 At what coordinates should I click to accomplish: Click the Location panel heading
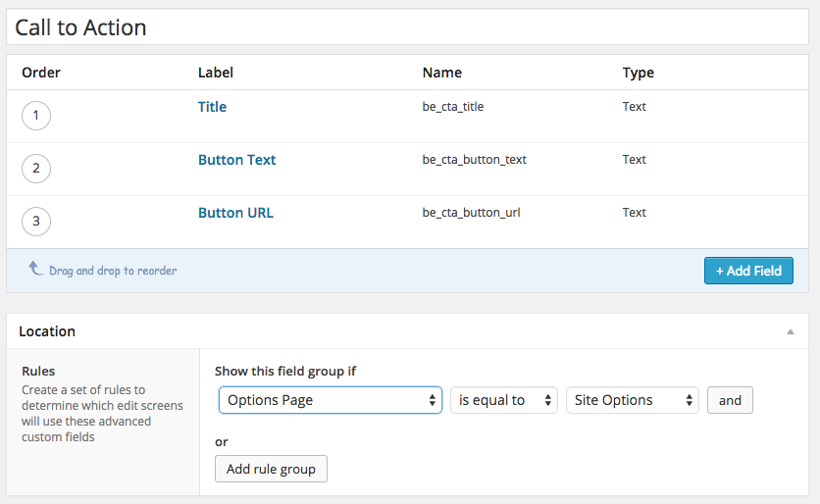tap(47, 331)
